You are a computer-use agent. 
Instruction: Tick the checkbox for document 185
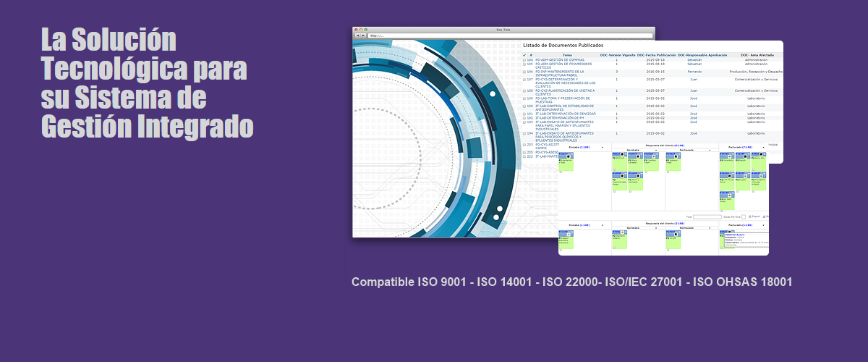point(524,64)
